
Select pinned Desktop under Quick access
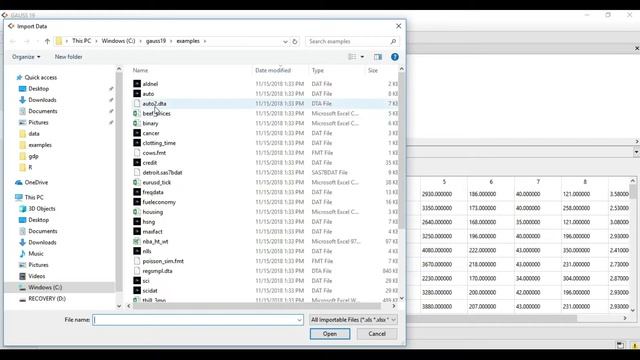pyautogui.click(x=38, y=89)
